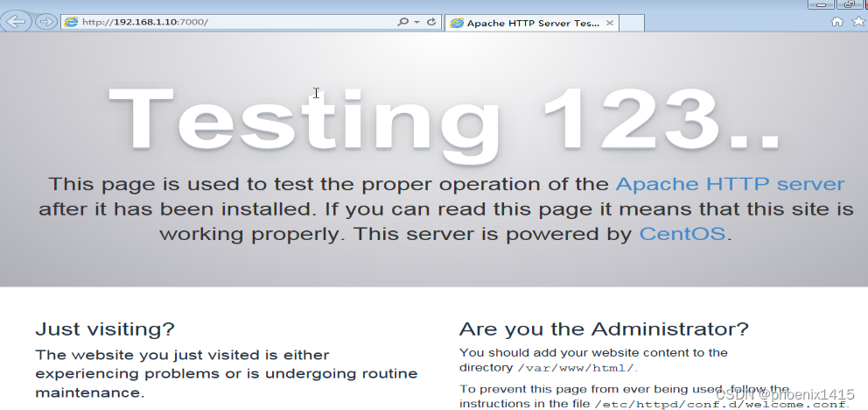The height and width of the screenshot is (410, 868).
Task: Minimize the browser window
Action: pyautogui.click(x=821, y=4)
